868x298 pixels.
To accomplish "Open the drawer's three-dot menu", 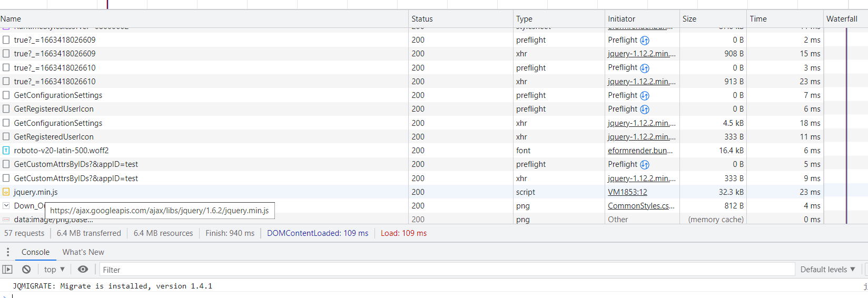I will 8,252.
